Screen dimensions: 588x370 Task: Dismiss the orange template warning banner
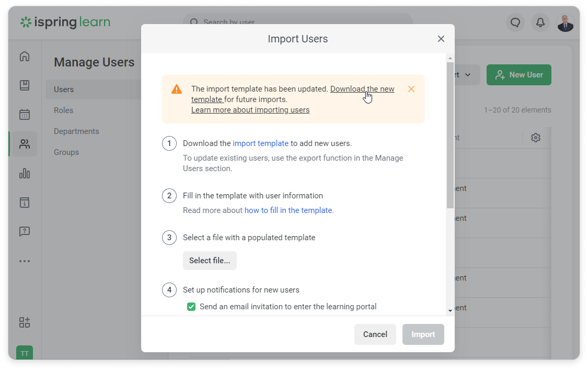coord(411,89)
